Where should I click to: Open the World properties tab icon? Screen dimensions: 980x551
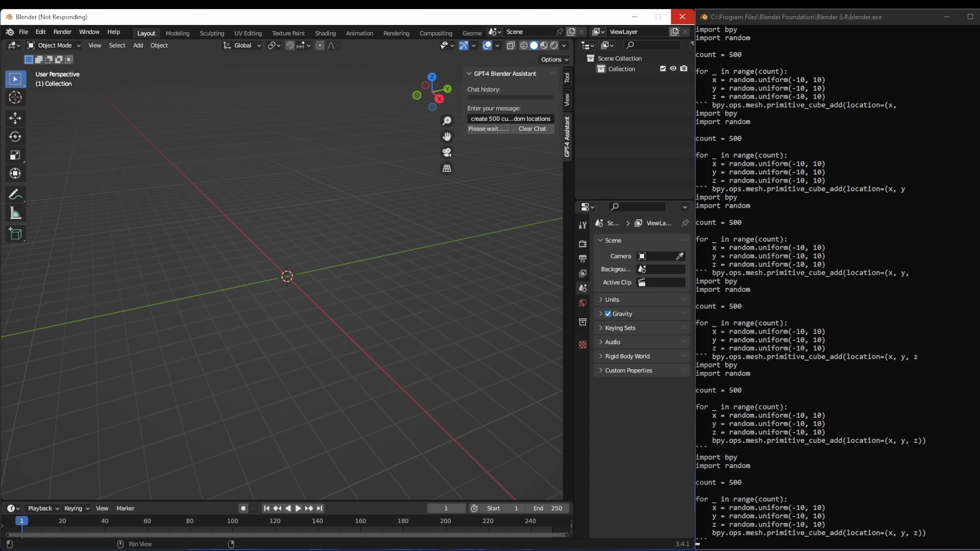coord(582,303)
